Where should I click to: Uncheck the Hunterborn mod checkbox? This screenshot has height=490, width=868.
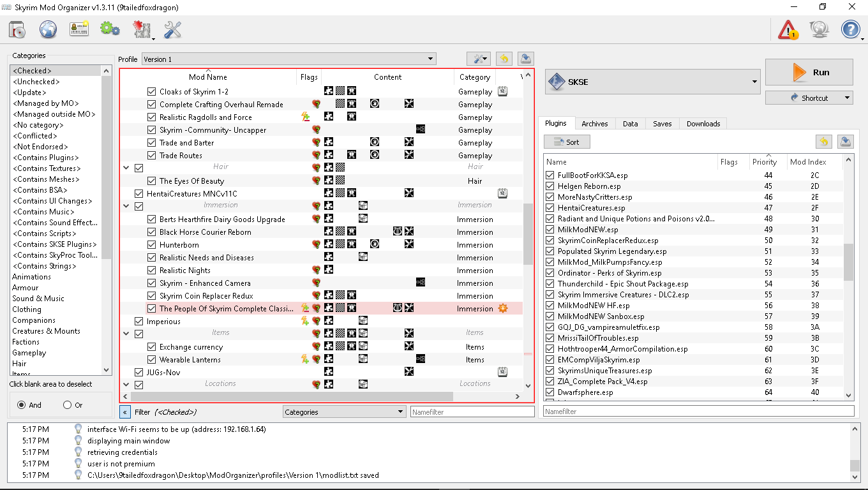coord(151,244)
